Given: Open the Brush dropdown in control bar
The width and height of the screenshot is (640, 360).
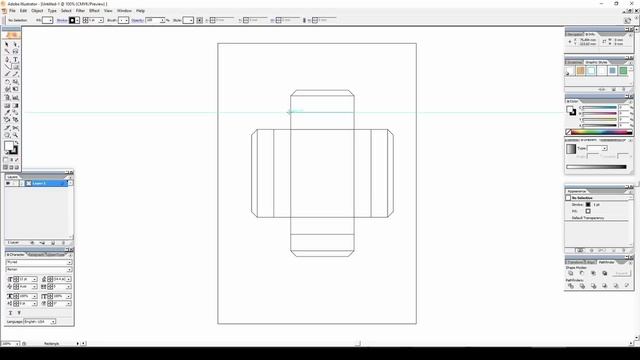Looking at the screenshot, I should tap(127, 20).
